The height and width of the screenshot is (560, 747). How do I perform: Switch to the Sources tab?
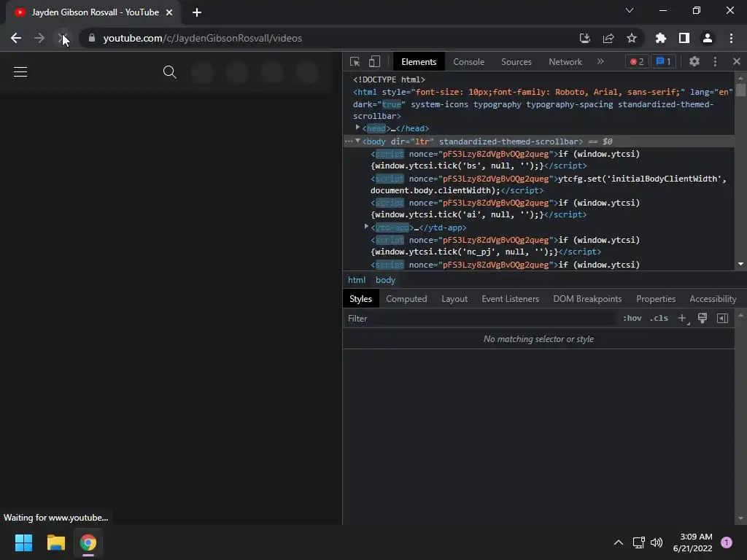tap(516, 62)
